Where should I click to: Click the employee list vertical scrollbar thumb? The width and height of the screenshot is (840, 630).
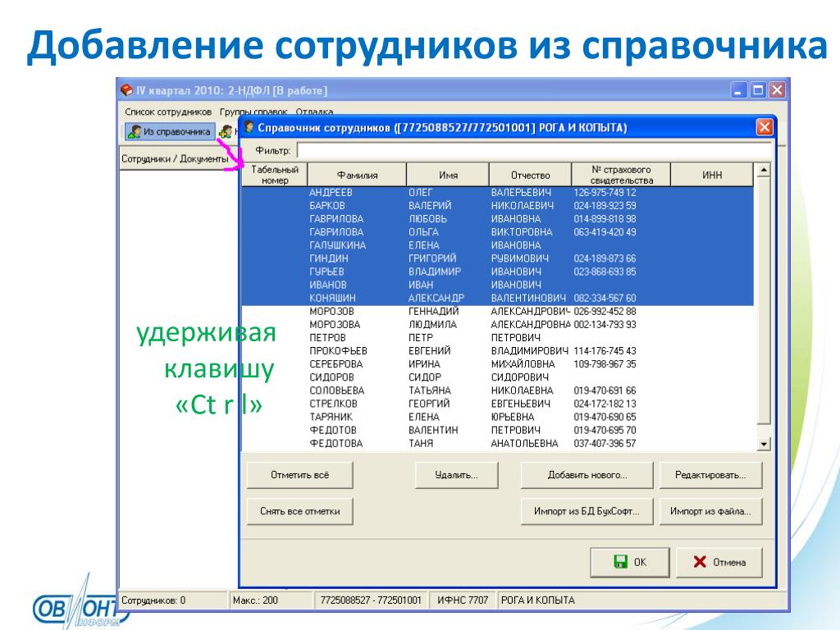[764, 301]
